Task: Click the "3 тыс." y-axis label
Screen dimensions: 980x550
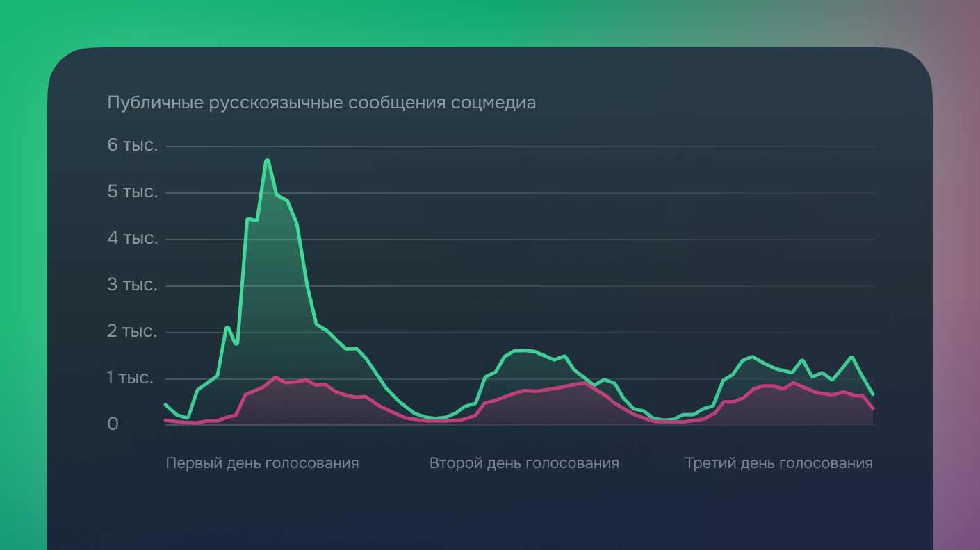Action: click(132, 285)
